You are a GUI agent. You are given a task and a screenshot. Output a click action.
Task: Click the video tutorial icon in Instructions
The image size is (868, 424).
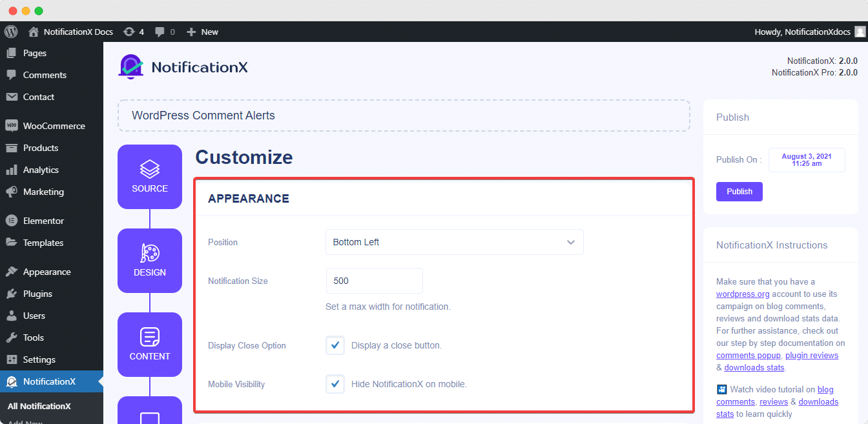722,389
